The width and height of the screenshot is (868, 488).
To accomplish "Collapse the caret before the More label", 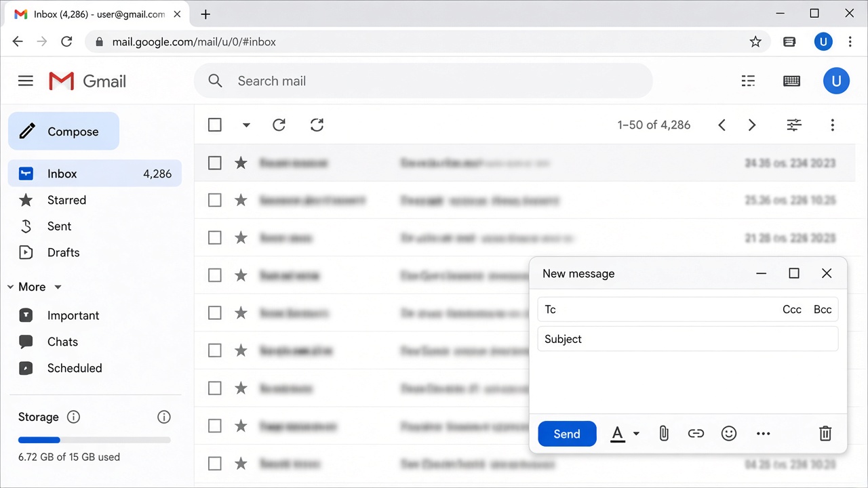I will click(10, 287).
